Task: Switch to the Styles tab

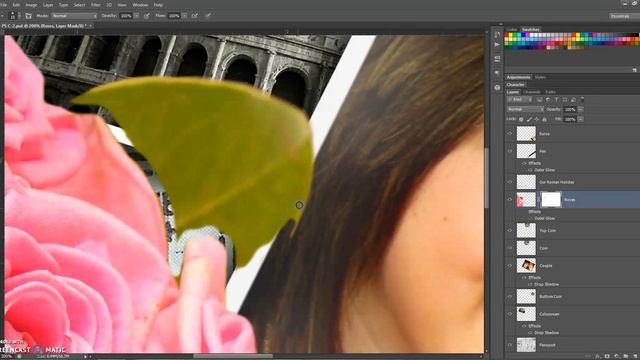Action: 540,77
